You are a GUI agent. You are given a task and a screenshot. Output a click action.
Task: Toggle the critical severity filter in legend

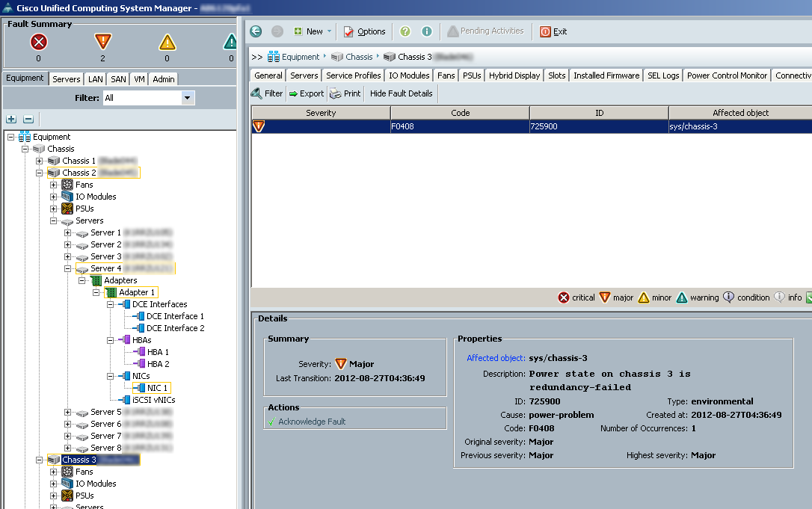click(x=564, y=297)
